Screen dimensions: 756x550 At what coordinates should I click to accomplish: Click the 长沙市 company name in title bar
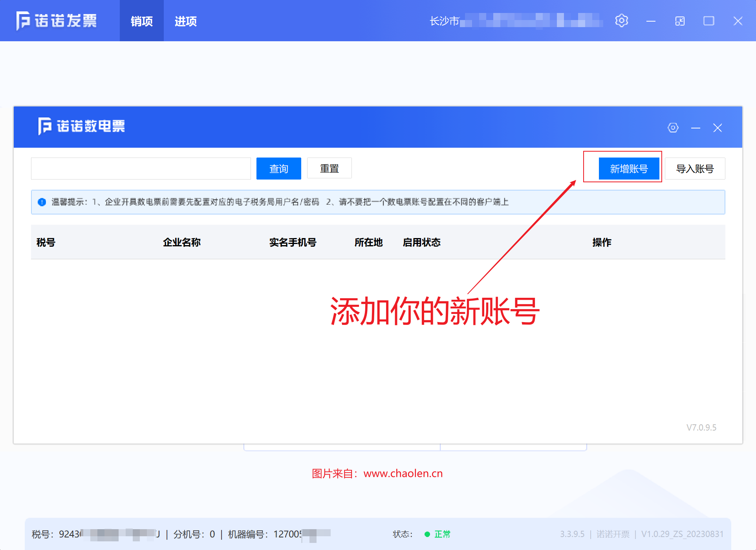click(x=516, y=21)
